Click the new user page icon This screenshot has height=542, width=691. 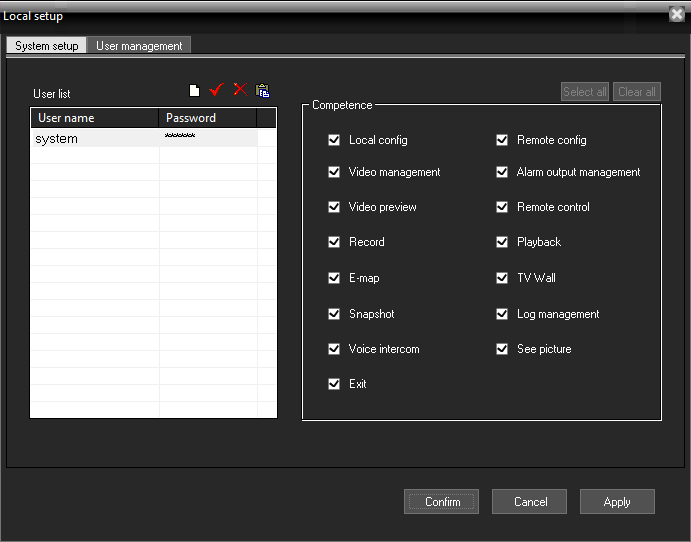pyautogui.click(x=194, y=90)
